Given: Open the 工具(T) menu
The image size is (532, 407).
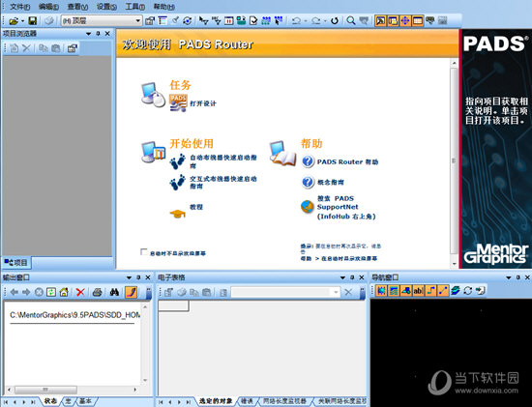Looking at the screenshot, I should 135,7.
